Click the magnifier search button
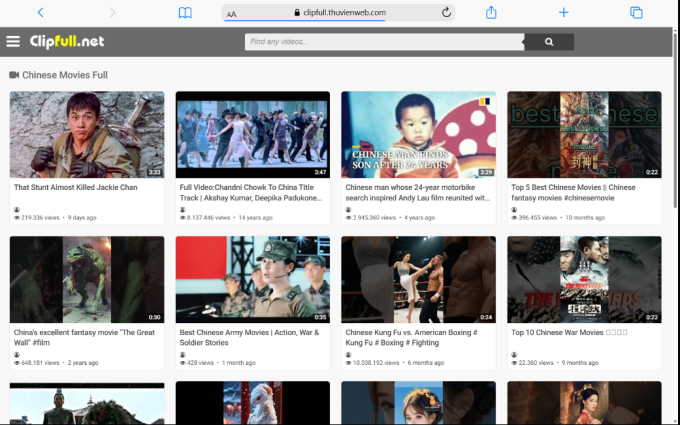 (x=549, y=42)
